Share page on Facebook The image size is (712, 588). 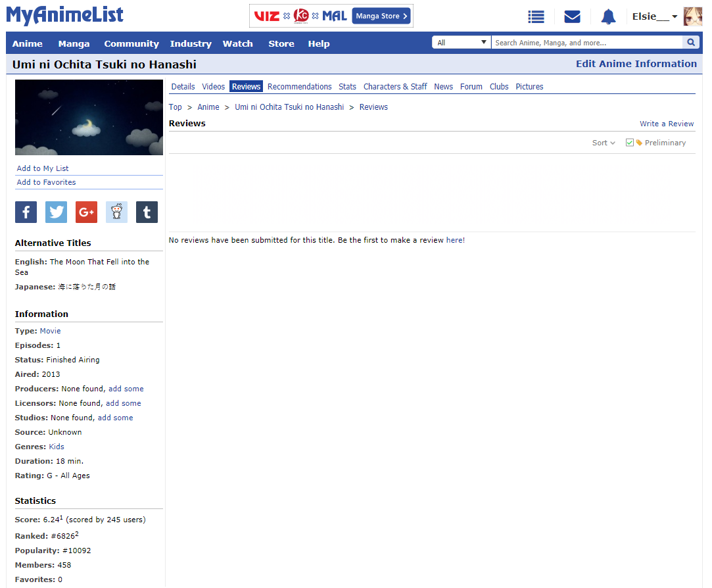tap(26, 212)
